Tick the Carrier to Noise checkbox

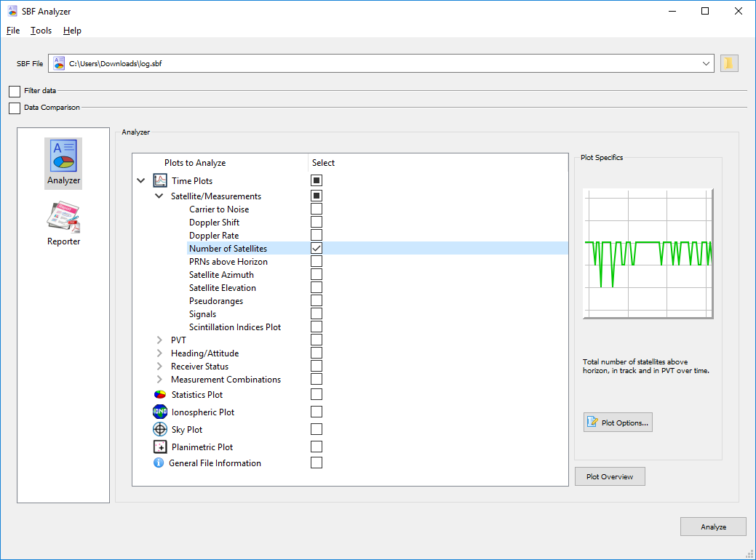click(x=317, y=209)
